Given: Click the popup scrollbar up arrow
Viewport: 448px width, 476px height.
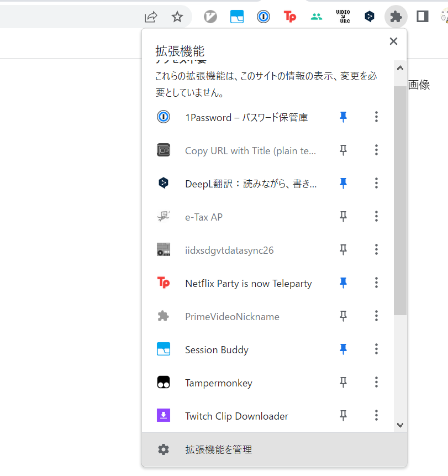Looking at the screenshot, I should pos(400,68).
